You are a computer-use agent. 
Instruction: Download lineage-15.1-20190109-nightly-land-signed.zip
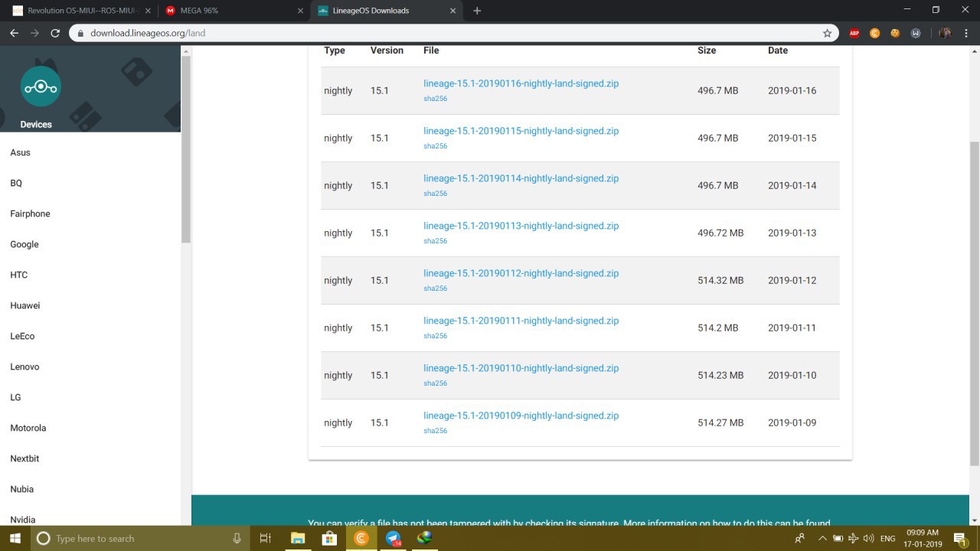pos(521,416)
